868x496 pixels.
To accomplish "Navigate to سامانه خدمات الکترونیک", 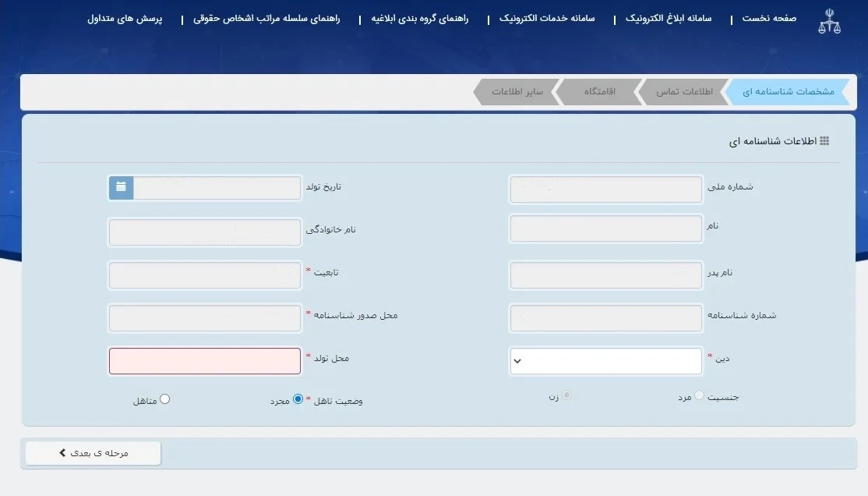I will point(547,18).
